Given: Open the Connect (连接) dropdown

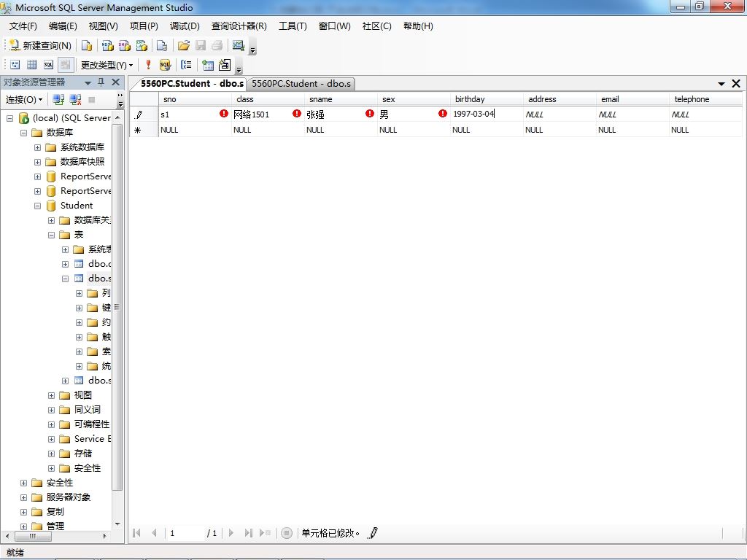Looking at the screenshot, I should 24,99.
